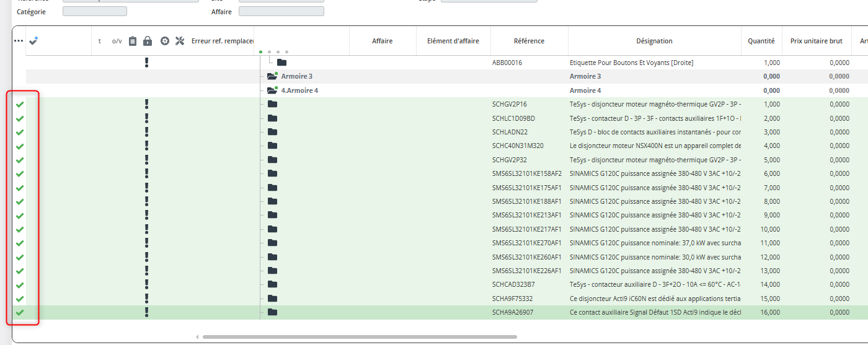Image resolution: width=868 pixels, height=345 pixels.
Task: Select reference cell SMS6SL32101KE158AF2
Action: click(x=527, y=173)
